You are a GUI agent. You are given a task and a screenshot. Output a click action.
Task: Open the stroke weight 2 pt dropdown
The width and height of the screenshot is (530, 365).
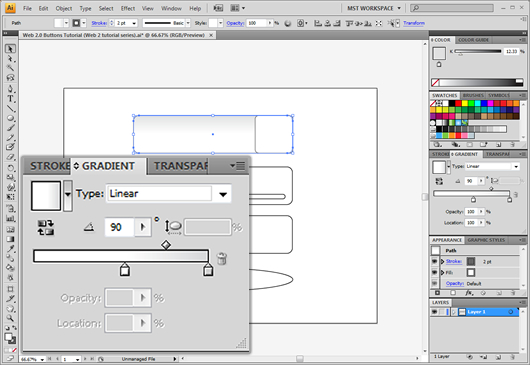(134, 23)
